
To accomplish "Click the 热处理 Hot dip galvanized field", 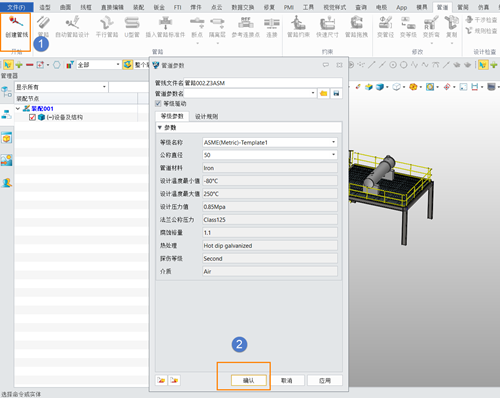I will pos(270,246).
